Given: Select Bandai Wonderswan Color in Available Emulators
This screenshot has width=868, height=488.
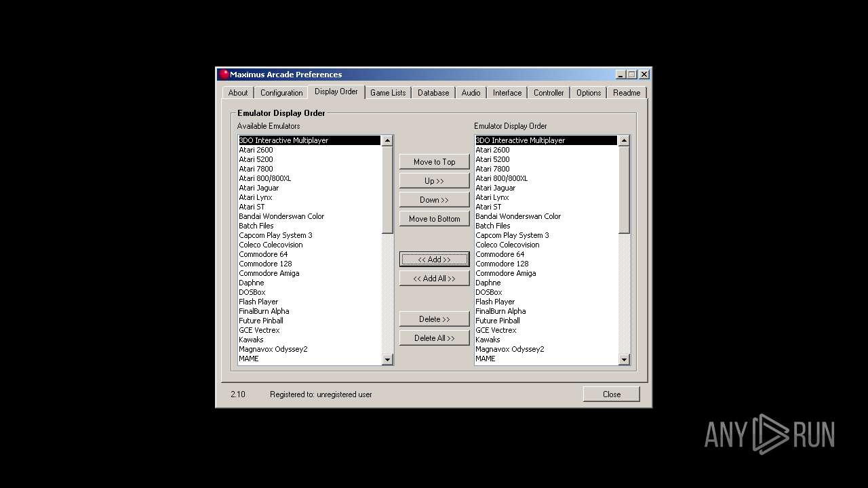Looking at the screenshot, I should point(309,216).
